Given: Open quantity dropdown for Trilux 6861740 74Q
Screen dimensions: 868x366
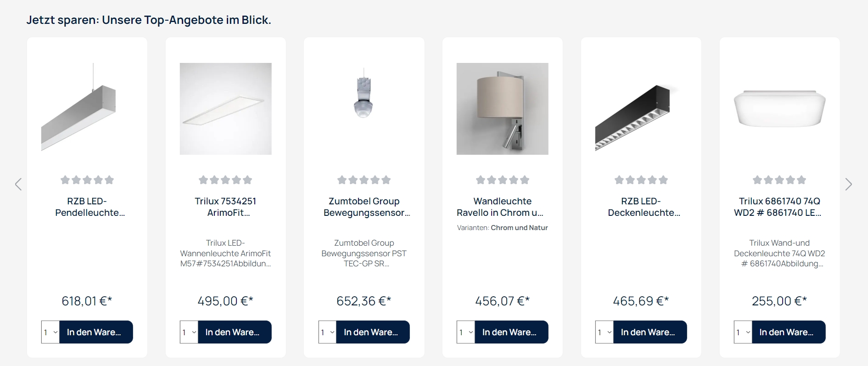Looking at the screenshot, I should 743,332.
